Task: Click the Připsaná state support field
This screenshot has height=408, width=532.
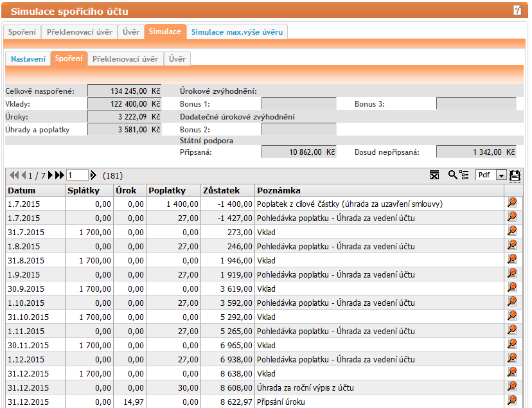Action: (x=299, y=152)
